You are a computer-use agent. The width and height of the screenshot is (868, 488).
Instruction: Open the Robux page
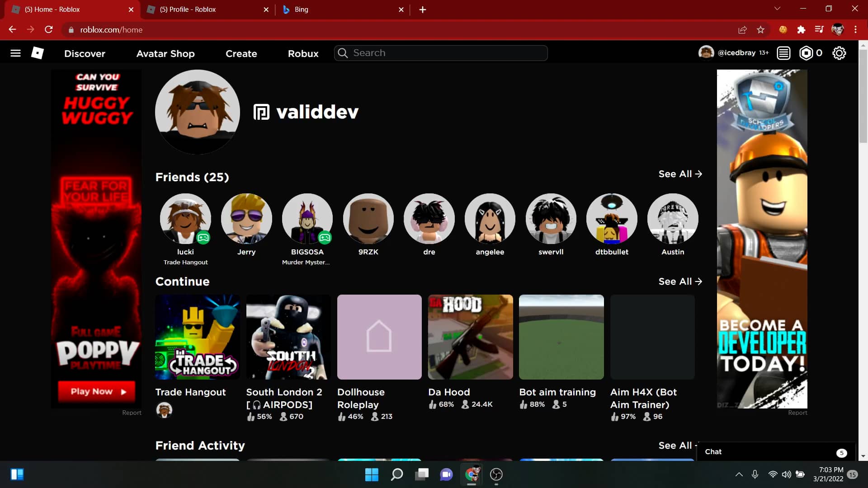(x=303, y=54)
